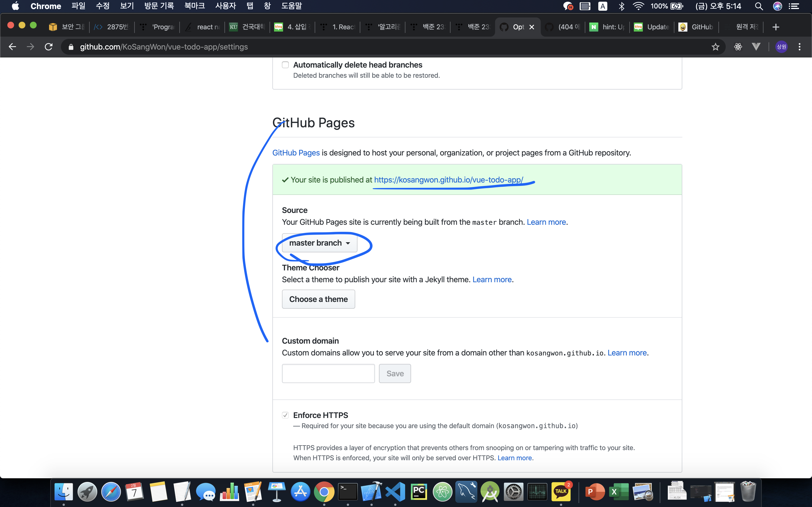Click the Save button for custom domain

pyautogui.click(x=395, y=373)
